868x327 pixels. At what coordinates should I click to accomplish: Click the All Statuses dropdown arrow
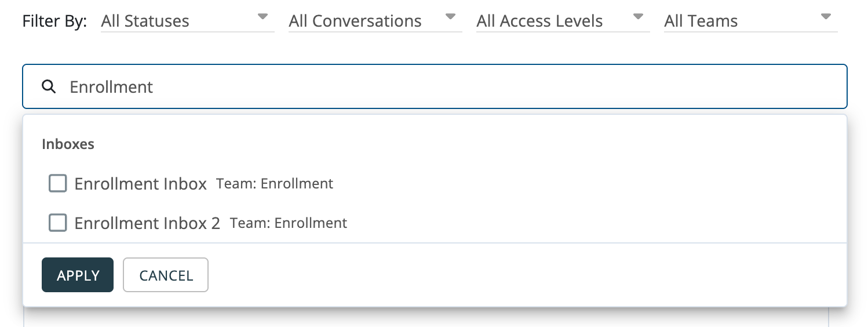coord(262,17)
